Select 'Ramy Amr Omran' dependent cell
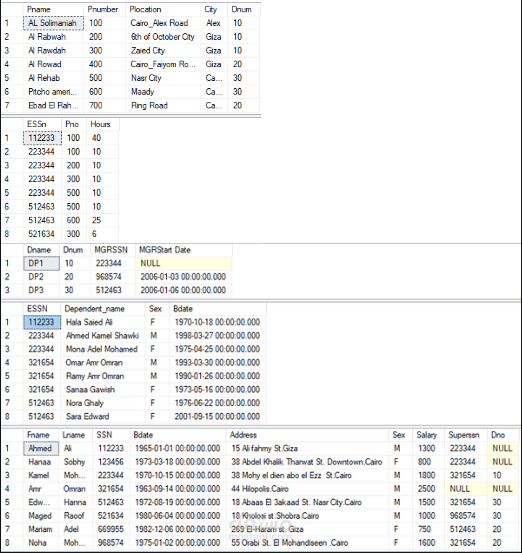Viewport: 522px width, 553px height. [x=103, y=376]
